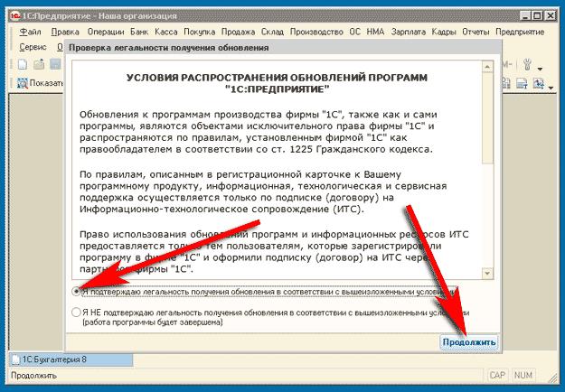Click the wrench settings icon in toolbar
565x392 pixels.
pos(525,65)
